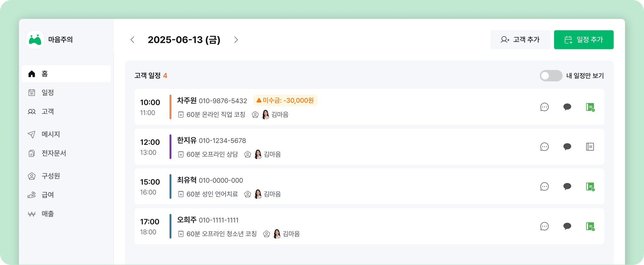
Task: Open the 12:00 한지유 schedule row
Action: [346, 147]
